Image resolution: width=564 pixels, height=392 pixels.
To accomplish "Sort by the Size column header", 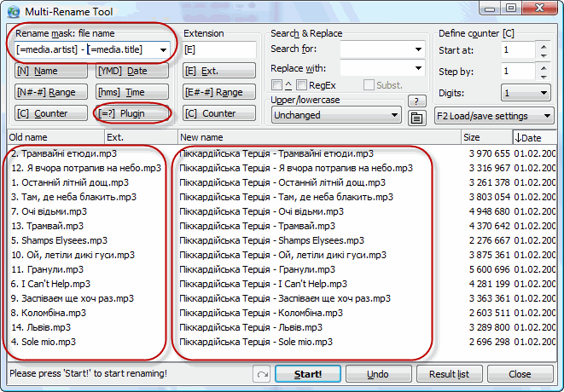I will pos(486,137).
